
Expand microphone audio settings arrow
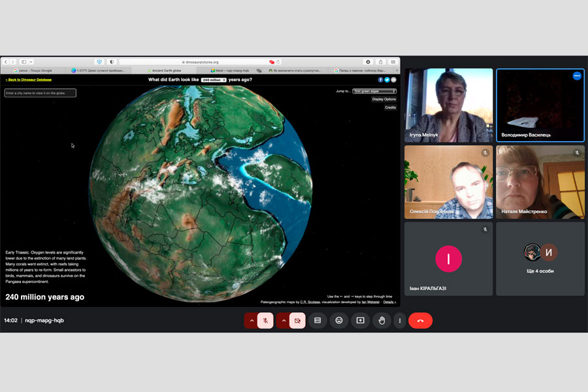point(252,321)
